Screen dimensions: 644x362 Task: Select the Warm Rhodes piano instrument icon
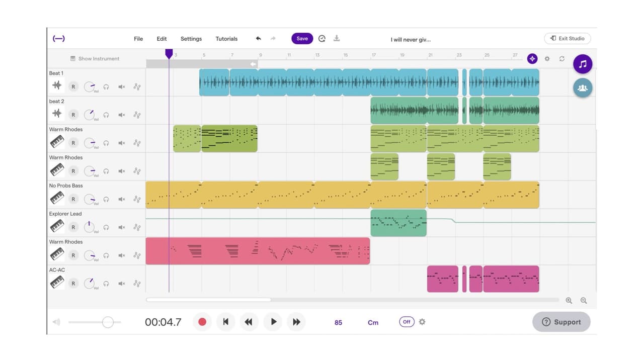click(x=57, y=142)
